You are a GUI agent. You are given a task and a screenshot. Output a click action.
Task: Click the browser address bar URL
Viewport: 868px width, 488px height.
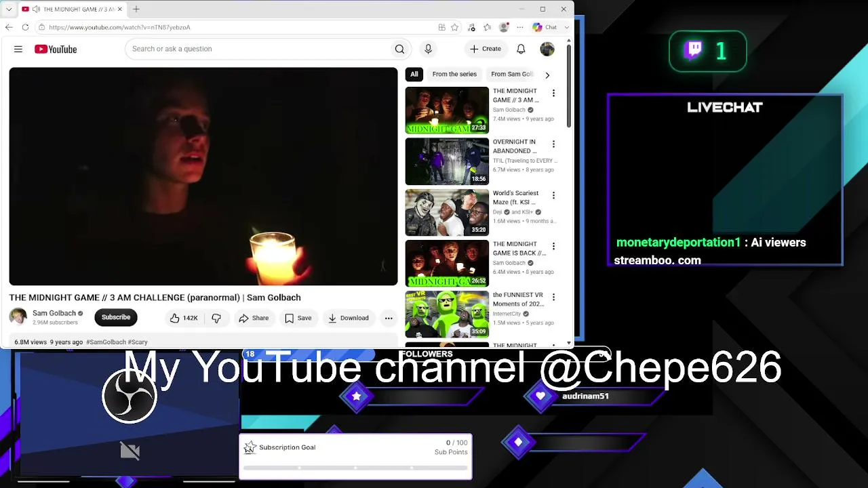(x=119, y=27)
